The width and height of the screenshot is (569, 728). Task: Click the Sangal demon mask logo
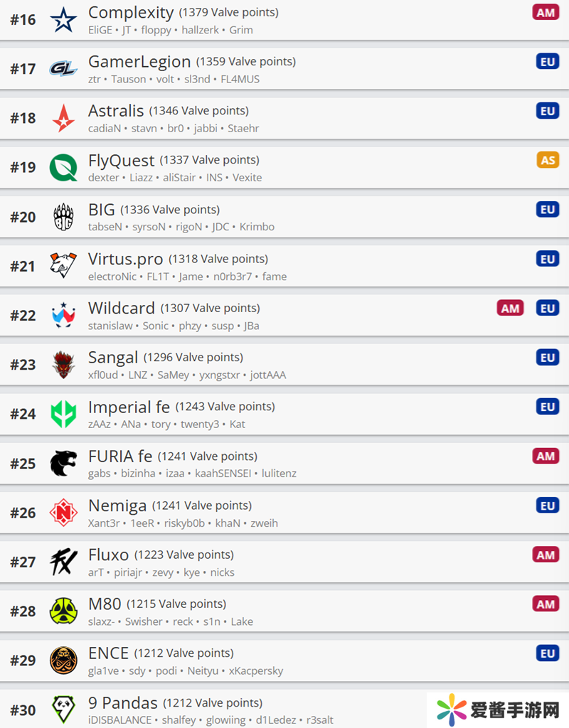click(x=63, y=365)
